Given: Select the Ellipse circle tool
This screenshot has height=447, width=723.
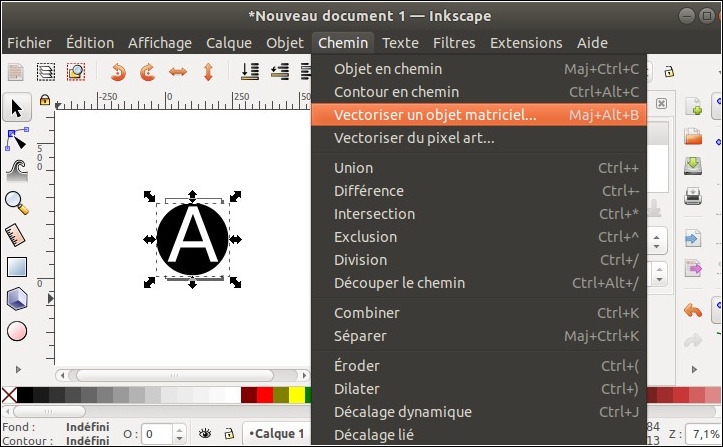Looking at the screenshot, I should (x=17, y=331).
